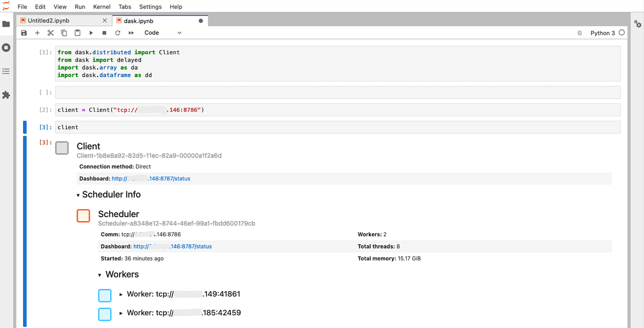
Task: Show the table of contents panel
Action: (x=7, y=71)
